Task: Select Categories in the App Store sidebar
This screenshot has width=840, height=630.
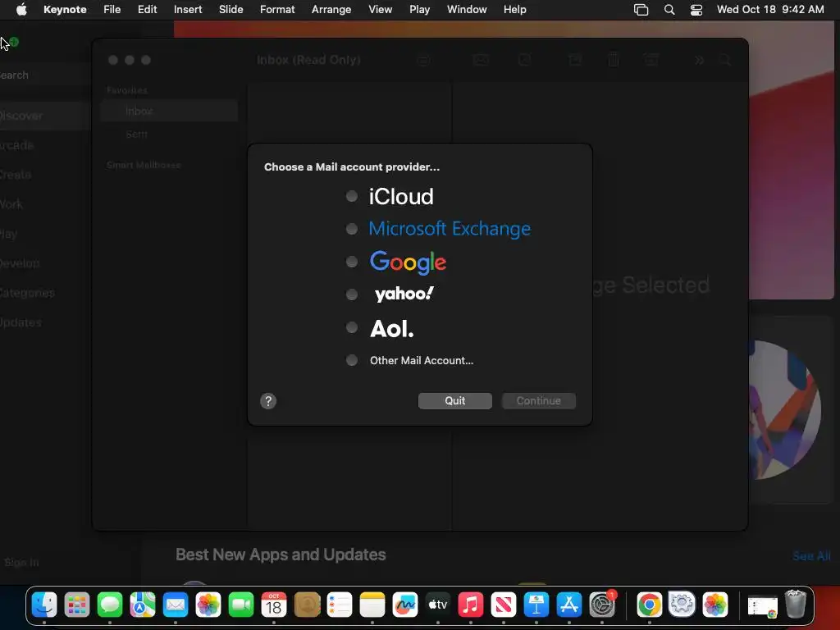Action: pyautogui.click(x=44, y=293)
